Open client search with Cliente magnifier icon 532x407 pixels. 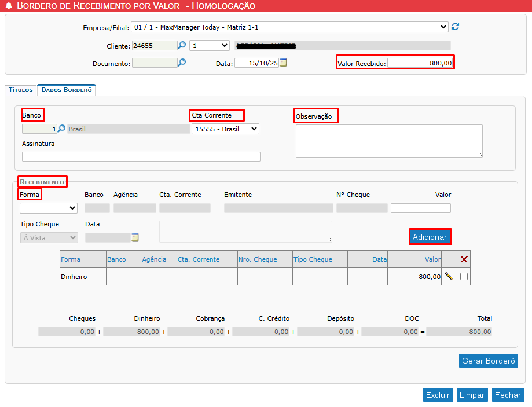click(182, 45)
